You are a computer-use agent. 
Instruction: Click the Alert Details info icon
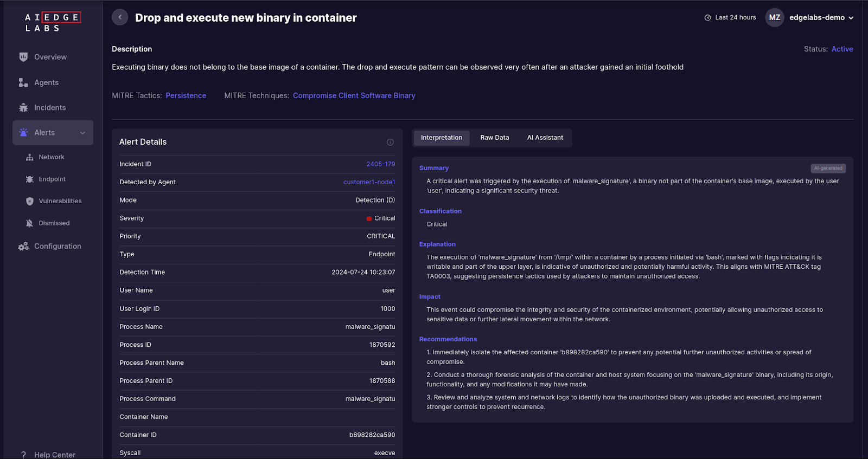pos(390,142)
